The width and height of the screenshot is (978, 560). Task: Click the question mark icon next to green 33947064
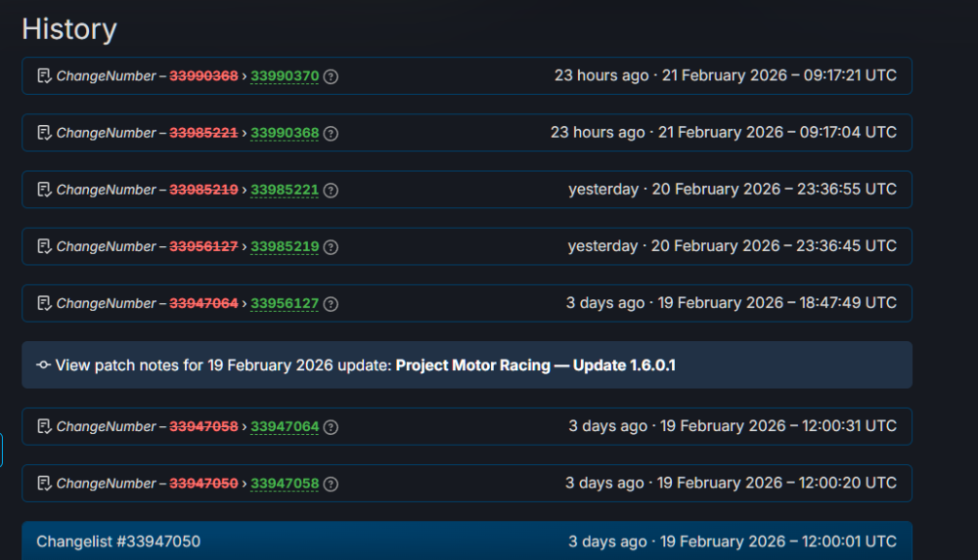331,427
